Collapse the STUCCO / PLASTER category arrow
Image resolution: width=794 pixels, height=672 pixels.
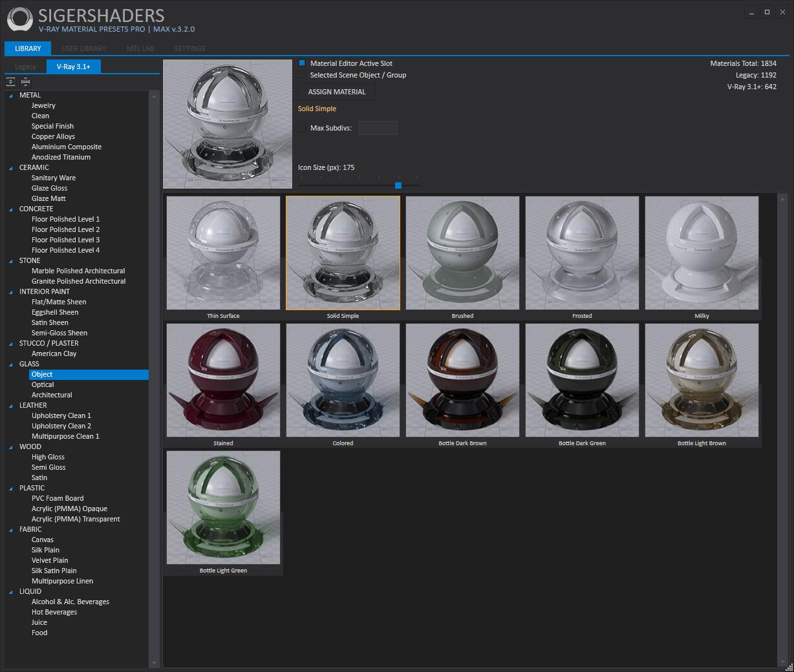[11, 344]
